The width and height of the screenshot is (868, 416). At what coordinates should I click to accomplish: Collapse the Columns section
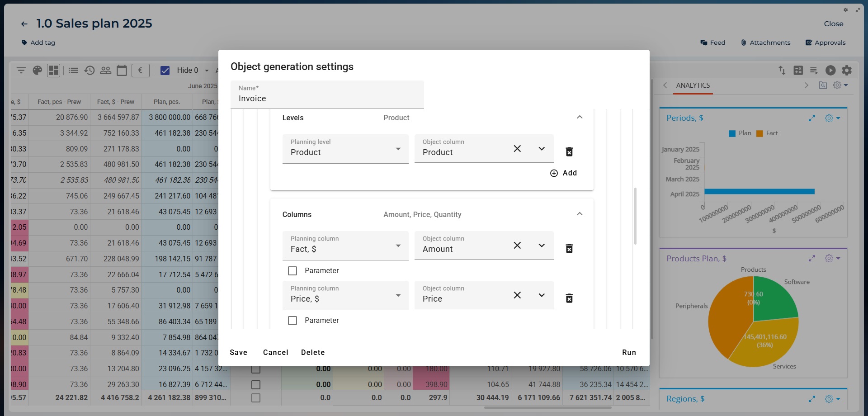(x=580, y=214)
